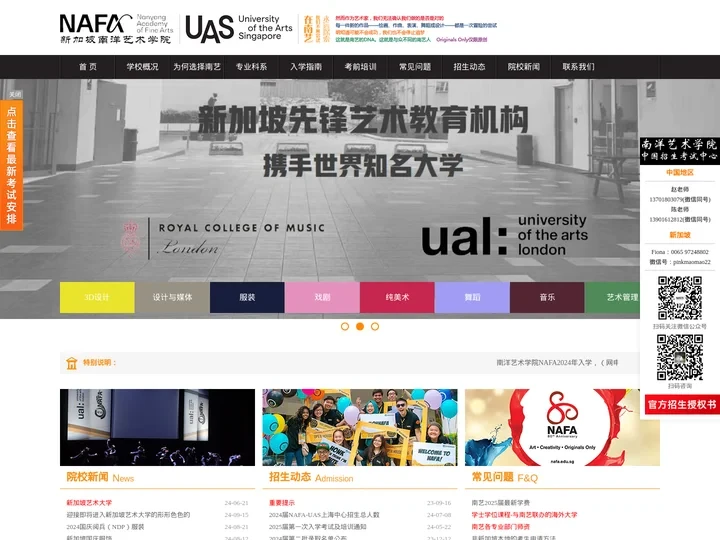Click the NAFA logo in the header
Viewport: 720px width, 540px height.
point(117,28)
